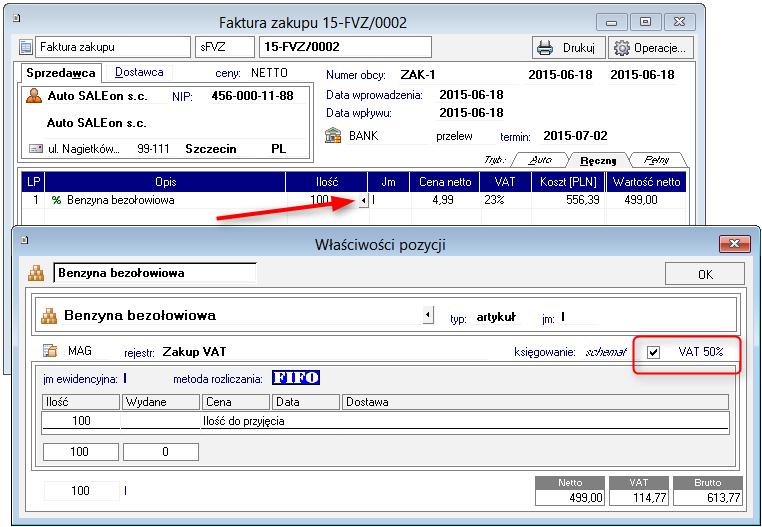The width and height of the screenshot is (762, 527).
Task: Select the Ręczny mode tab
Action: tap(598, 160)
